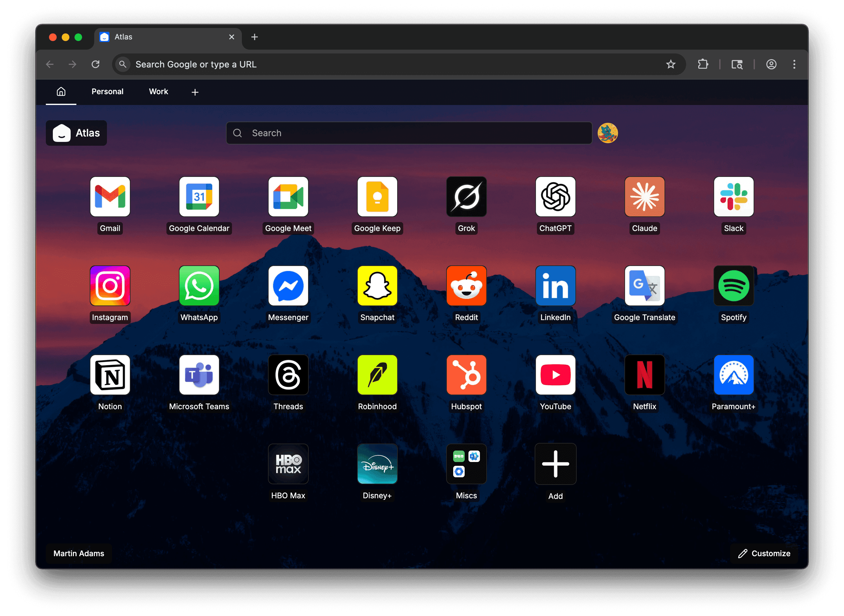This screenshot has width=844, height=616.
Task: Switch to the Work tab
Action: 158,92
